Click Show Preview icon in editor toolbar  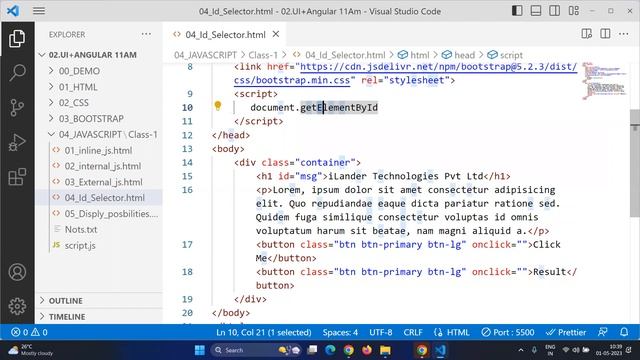[587, 34]
